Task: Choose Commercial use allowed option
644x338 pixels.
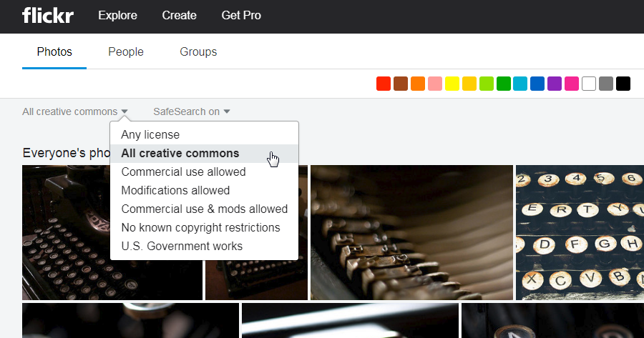Action: 183,172
